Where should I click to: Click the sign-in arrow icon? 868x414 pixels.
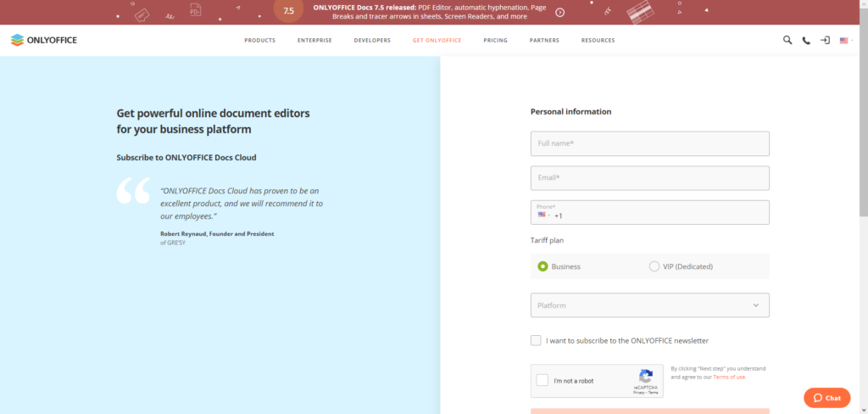[825, 40]
